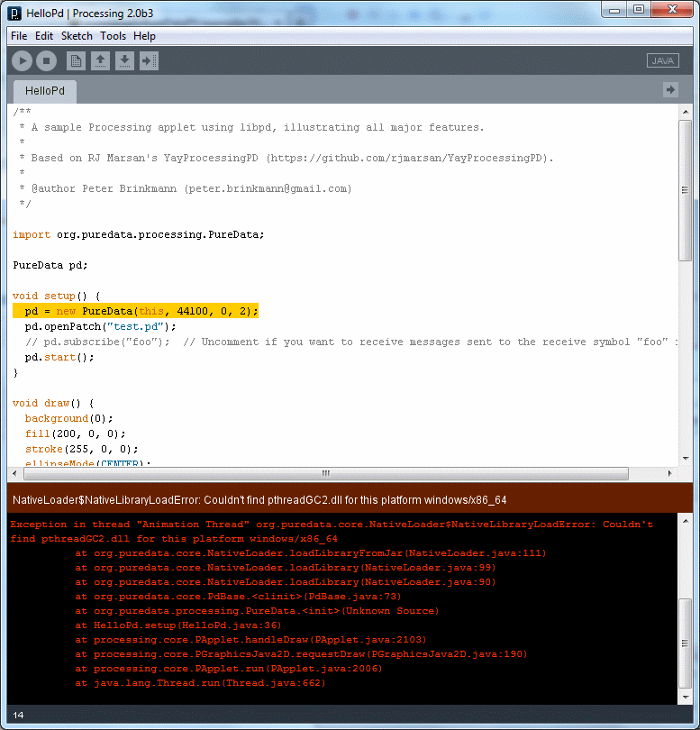Click the 'void setup() {' line
The height and width of the screenshot is (730, 700).
[x=56, y=297]
